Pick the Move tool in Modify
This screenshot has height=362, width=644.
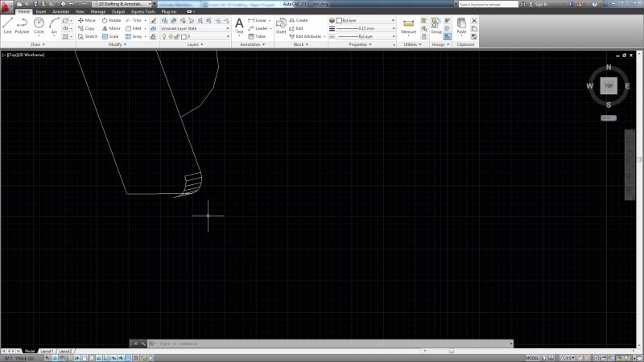click(86, 20)
